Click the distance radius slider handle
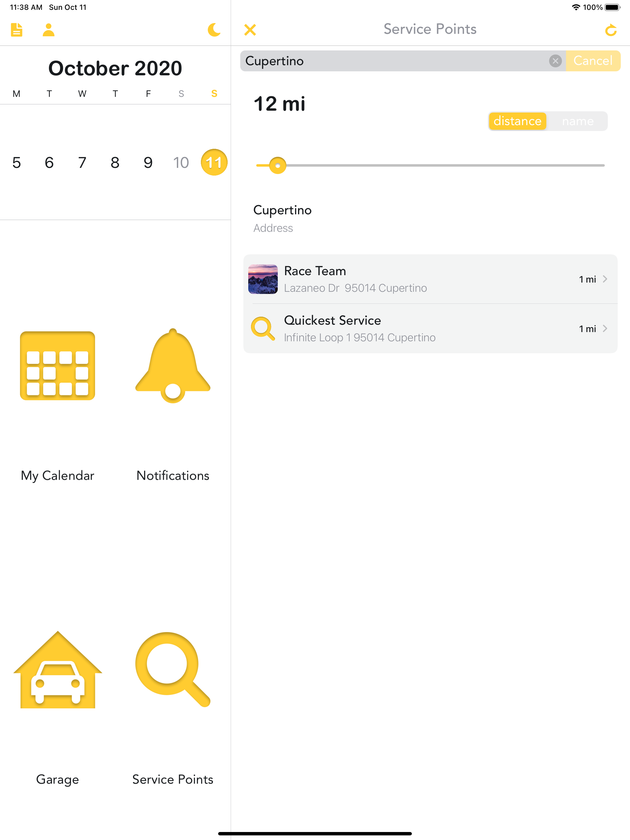 (x=278, y=165)
